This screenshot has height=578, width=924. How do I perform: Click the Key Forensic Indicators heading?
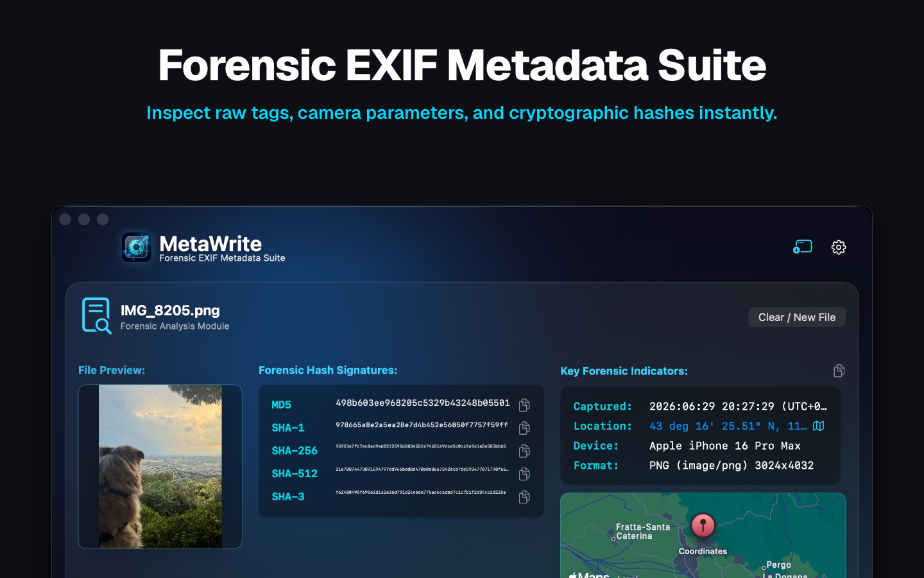pos(624,371)
